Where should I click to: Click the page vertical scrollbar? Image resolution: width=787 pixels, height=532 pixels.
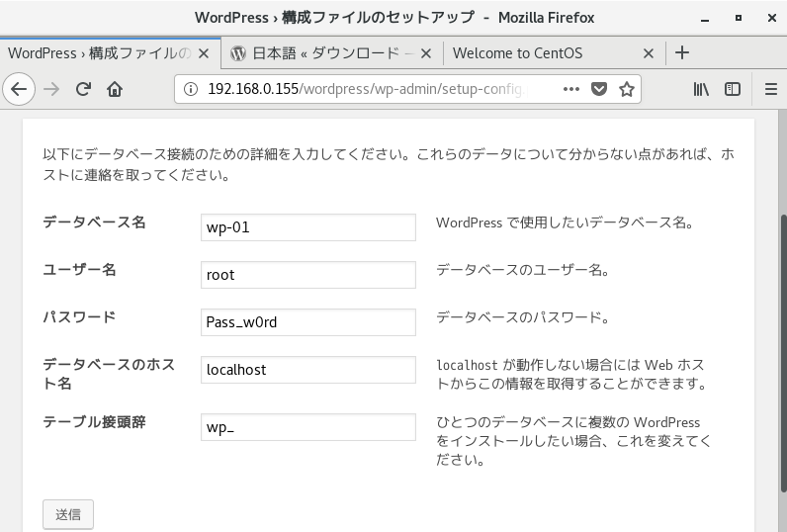click(783, 354)
